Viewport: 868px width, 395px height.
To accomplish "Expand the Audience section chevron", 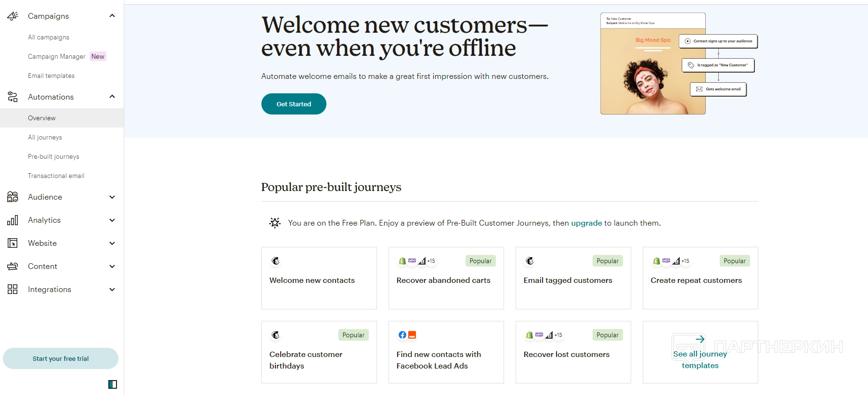I will coord(112,197).
